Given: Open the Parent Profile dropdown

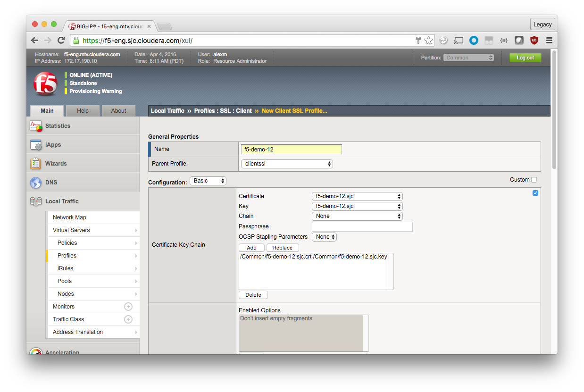Looking at the screenshot, I should [286, 164].
